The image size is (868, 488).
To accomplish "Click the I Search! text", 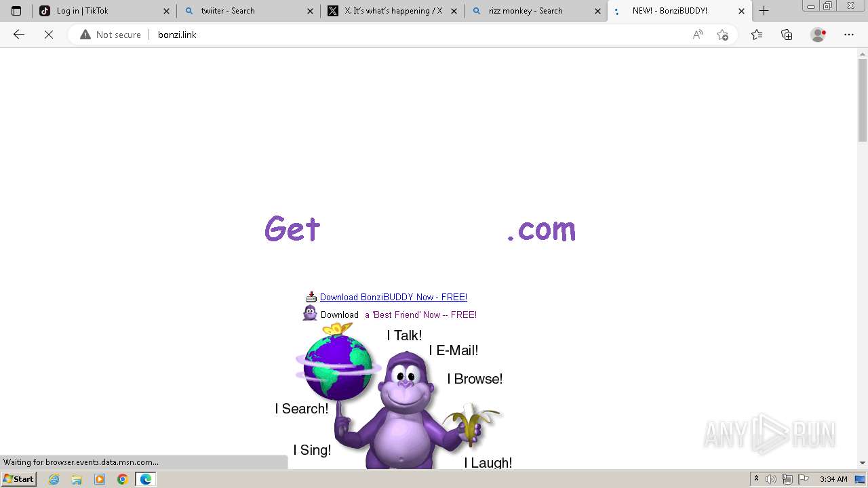I will coord(301,409).
